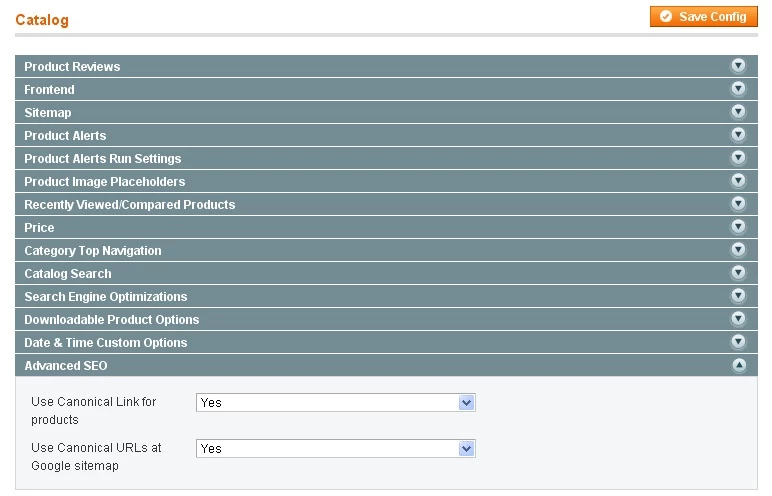
Task: Save the Catalog configuration
Action: [704, 17]
